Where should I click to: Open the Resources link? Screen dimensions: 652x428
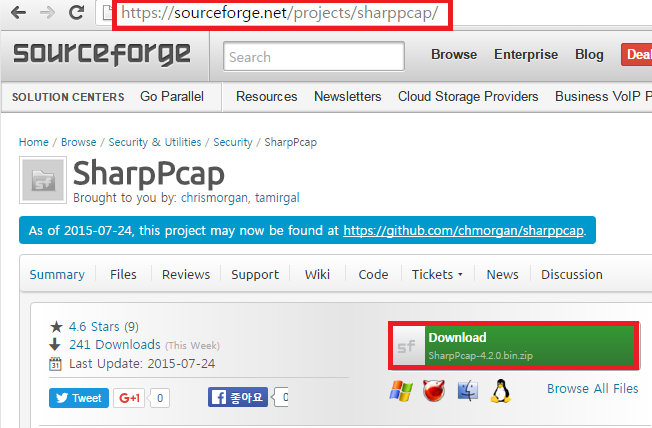click(267, 96)
